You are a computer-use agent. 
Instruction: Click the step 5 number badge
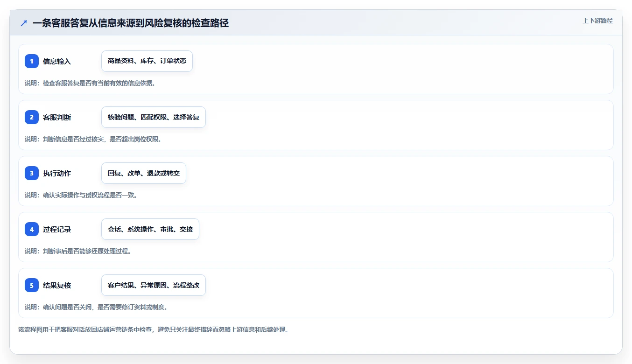click(32, 285)
